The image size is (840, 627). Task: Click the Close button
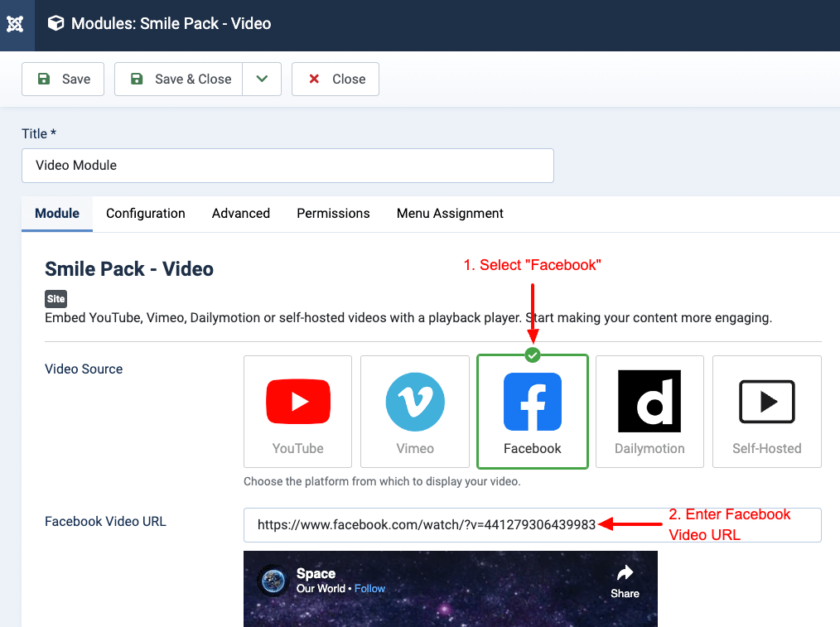pos(336,80)
